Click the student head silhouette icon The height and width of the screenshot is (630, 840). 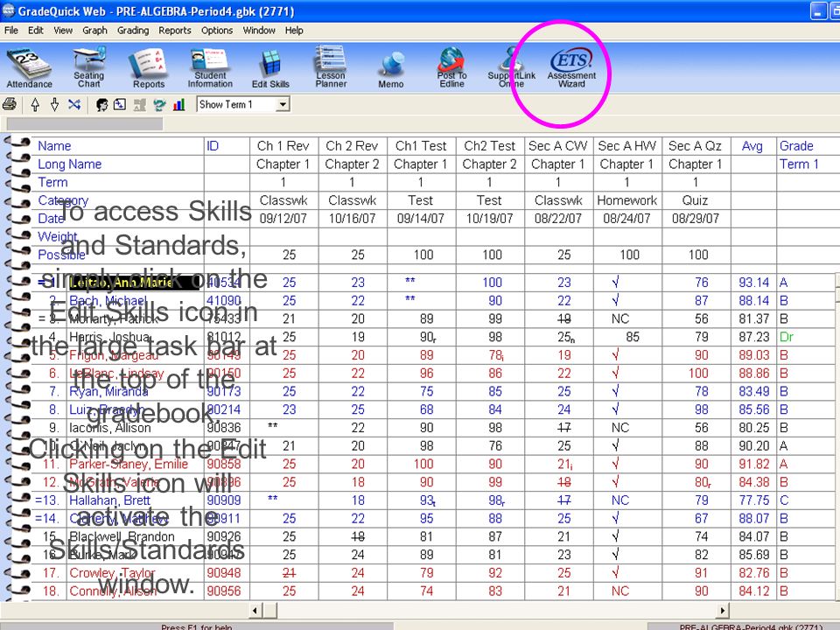pos(101,104)
